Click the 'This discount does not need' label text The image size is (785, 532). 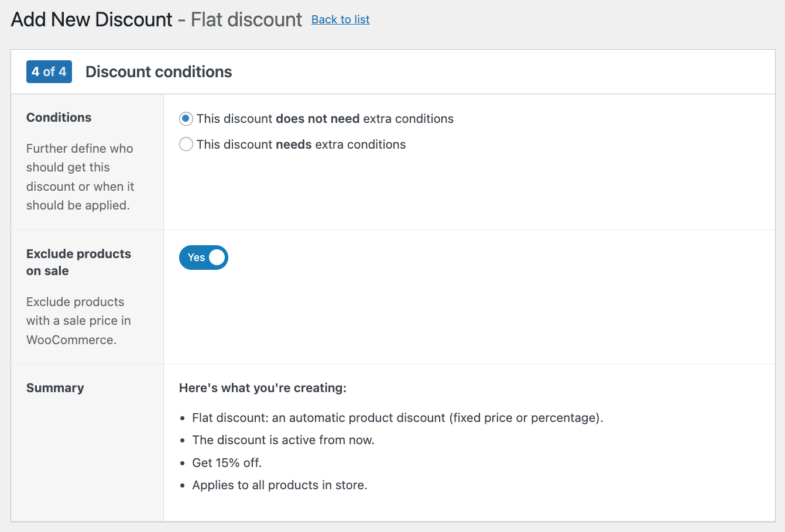[325, 119]
